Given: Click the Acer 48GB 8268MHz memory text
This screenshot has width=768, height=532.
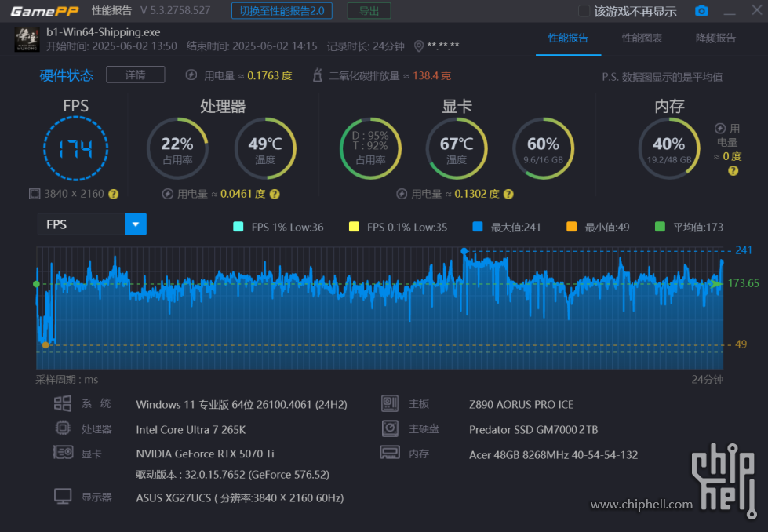Looking at the screenshot, I should coord(554,455).
